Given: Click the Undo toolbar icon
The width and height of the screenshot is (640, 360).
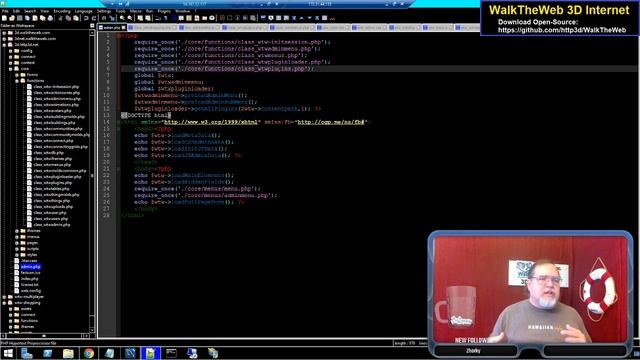Looking at the screenshot, I should [x=86, y=18].
